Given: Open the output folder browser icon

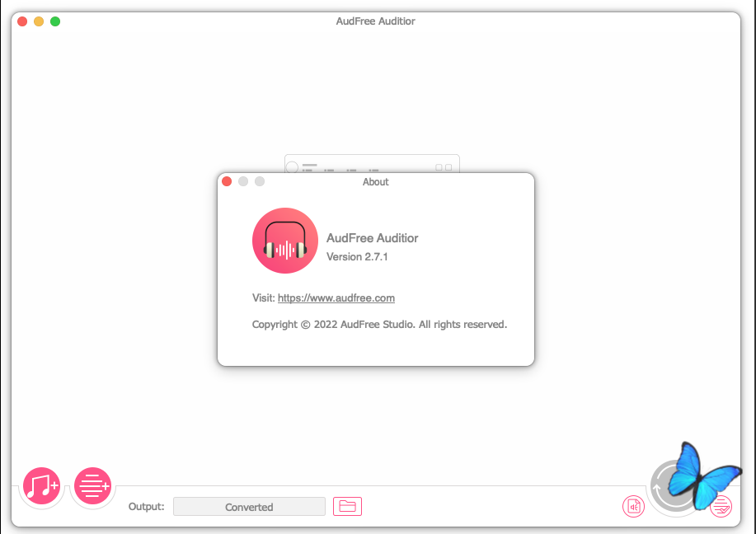Looking at the screenshot, I should tap(347, 507).
